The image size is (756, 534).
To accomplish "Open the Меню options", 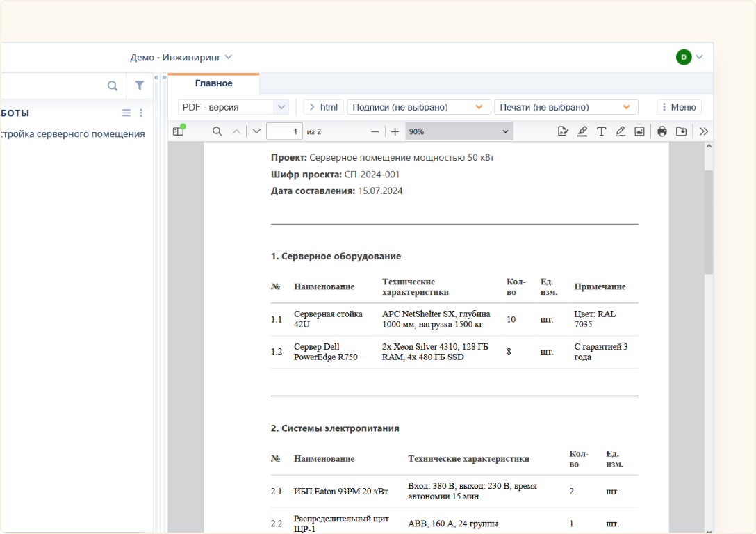I will point(679,107).
